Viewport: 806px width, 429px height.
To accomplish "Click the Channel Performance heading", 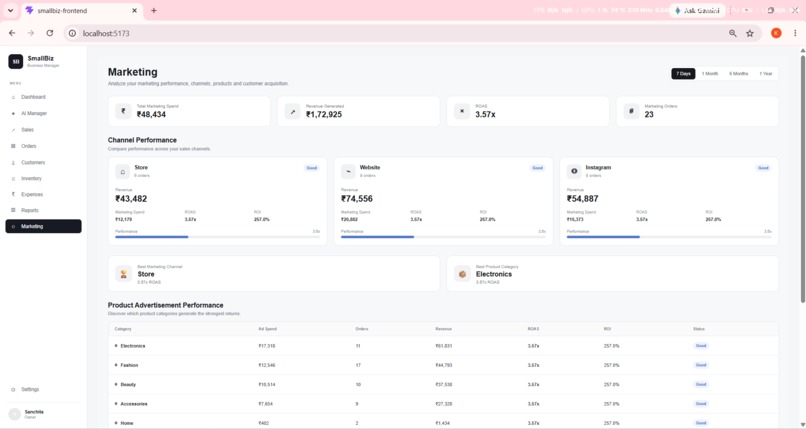I will tap(142, 140).
